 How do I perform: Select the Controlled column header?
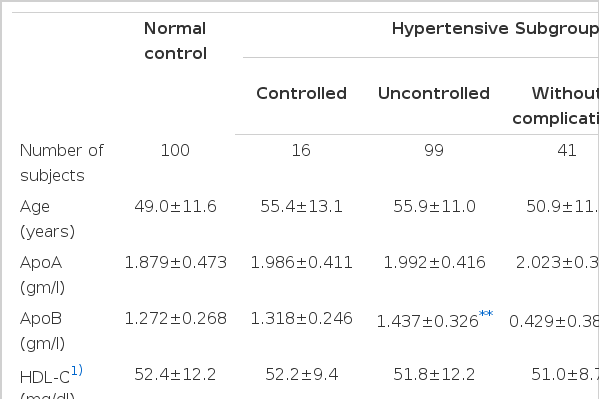pos(301,94)
